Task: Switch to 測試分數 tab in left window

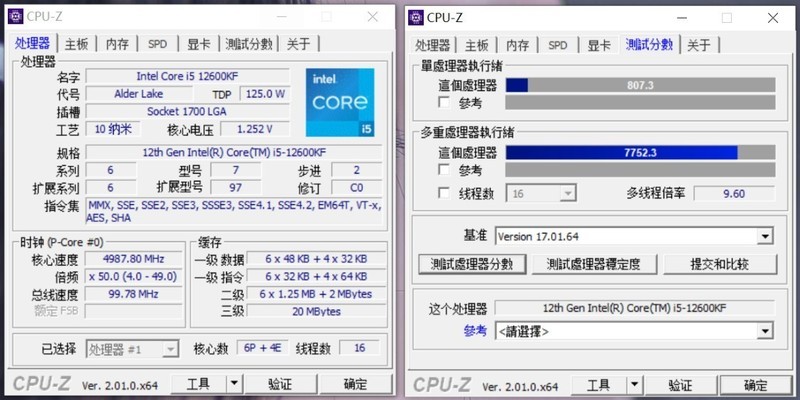Action: (x=249, y=44)
